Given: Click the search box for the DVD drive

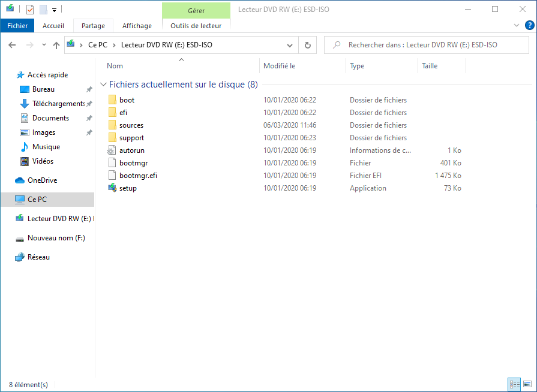Looking at the screenshot, I should coord(427,45).
